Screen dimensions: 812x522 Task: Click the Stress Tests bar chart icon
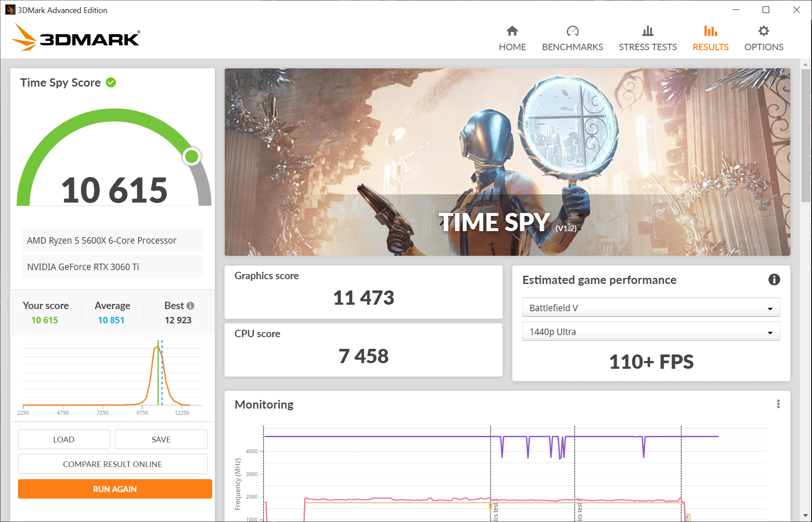pyautogui.click(x=647, y=31)
